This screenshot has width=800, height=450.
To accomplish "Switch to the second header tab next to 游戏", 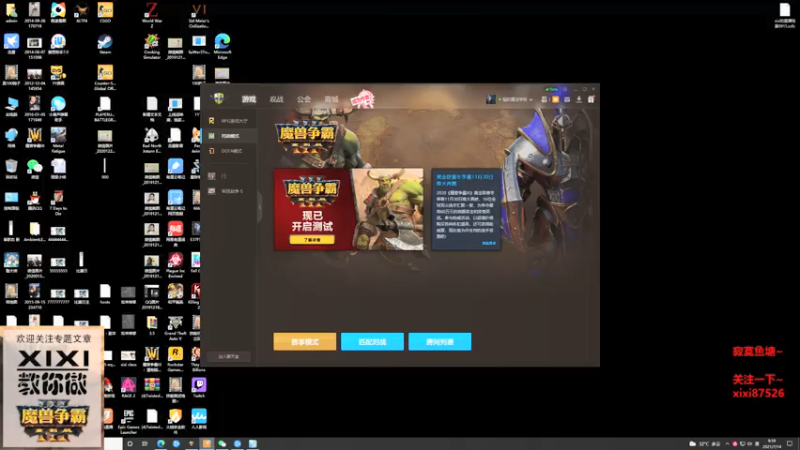I will pyautogui.click(x=277, y=99).
